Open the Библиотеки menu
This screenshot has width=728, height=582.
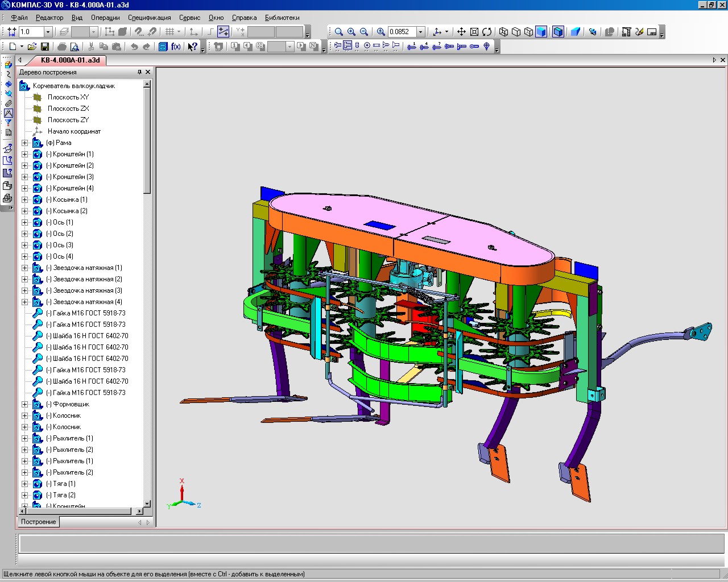(282, 18)
